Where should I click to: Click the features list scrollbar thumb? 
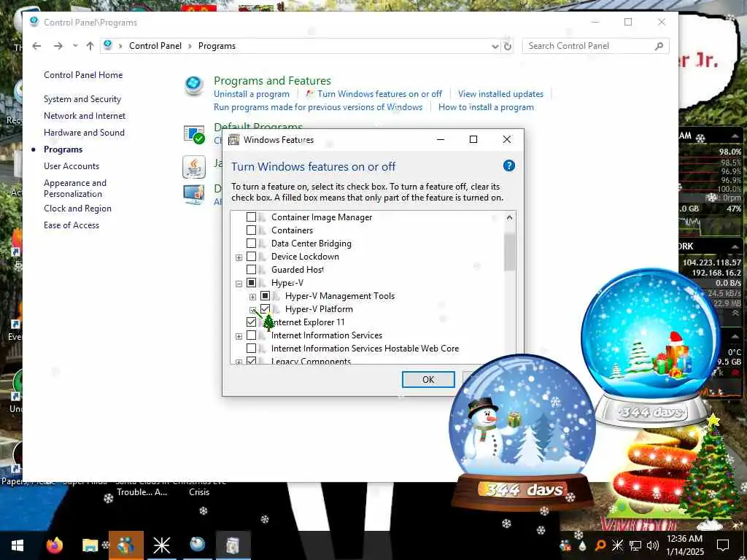point(509,252)
